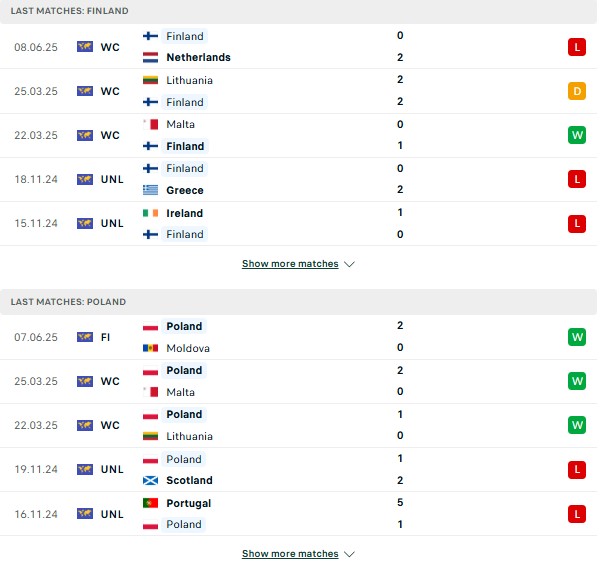
Task: Open the Netherlands team link
Action: click(x=198, y=57)
